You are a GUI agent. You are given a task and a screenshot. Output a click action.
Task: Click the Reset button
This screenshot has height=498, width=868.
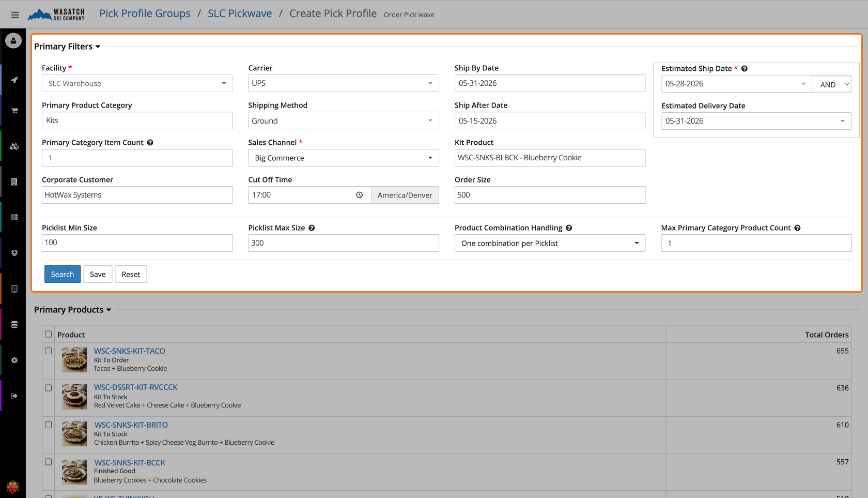[x=131, y=274]
